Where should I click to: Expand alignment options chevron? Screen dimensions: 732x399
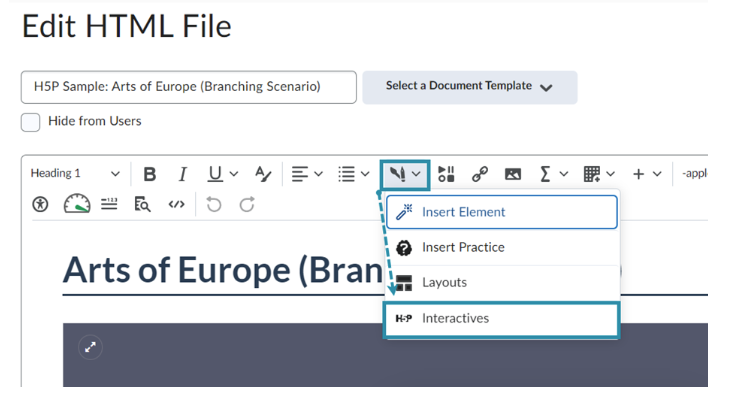318,174
